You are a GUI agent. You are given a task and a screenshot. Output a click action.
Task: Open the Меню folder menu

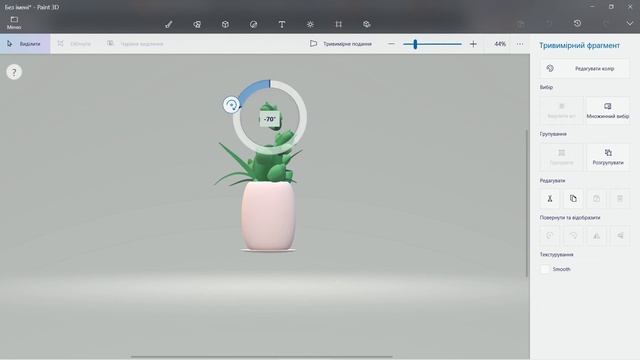click(x=14, y=23)
